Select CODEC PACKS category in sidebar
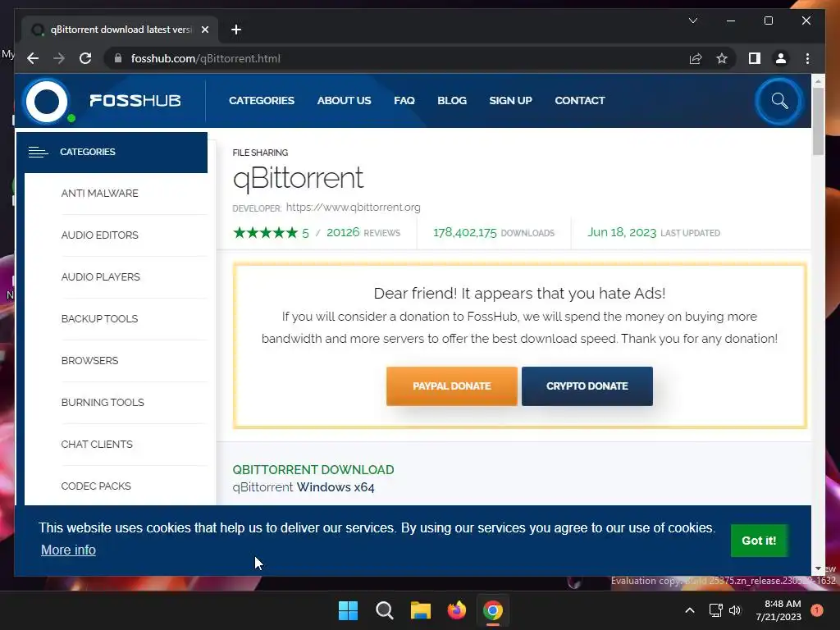Image resolution: width=840 pixels, height=630 pixels. (96, 486)
